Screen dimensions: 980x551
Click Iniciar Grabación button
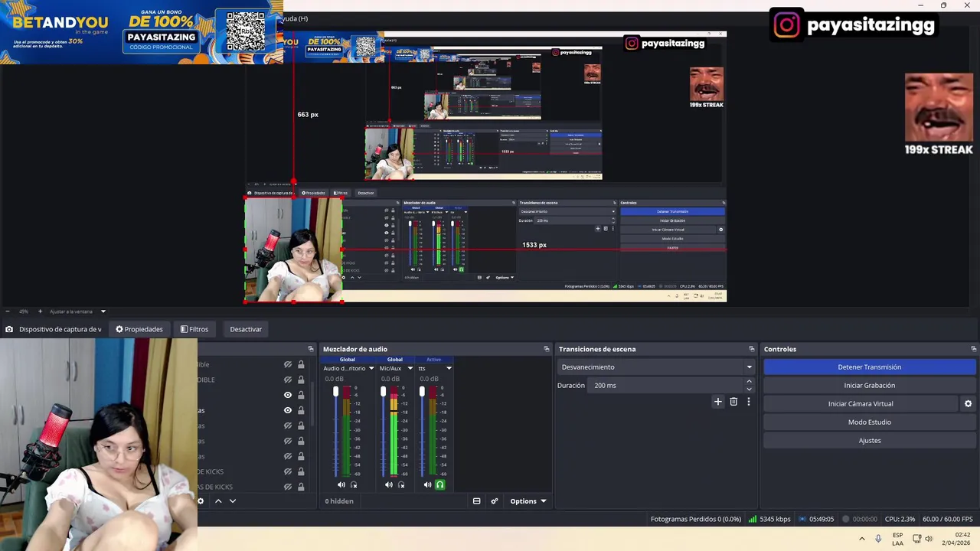coord(869,386)
